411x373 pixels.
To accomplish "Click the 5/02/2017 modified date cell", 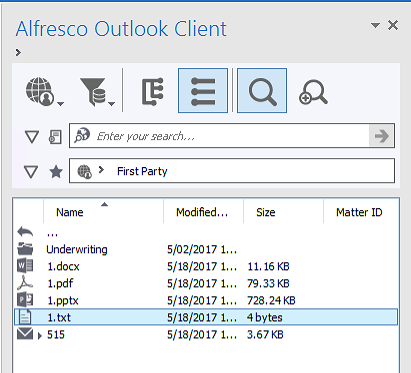I will (202, 249).
